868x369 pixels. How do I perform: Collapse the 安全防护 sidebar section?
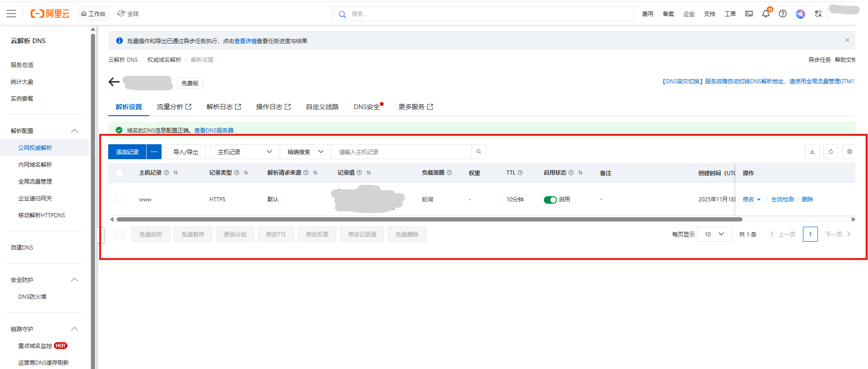tap(74, 280)
